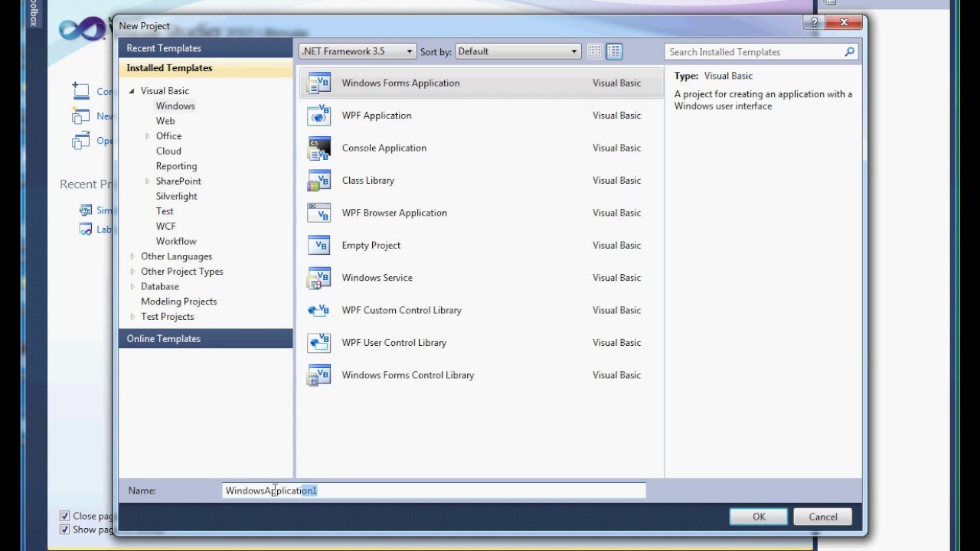Pick Windows Forms Control Library icon
The height and width of the screenshot is (551, 980).
(318, 375)
